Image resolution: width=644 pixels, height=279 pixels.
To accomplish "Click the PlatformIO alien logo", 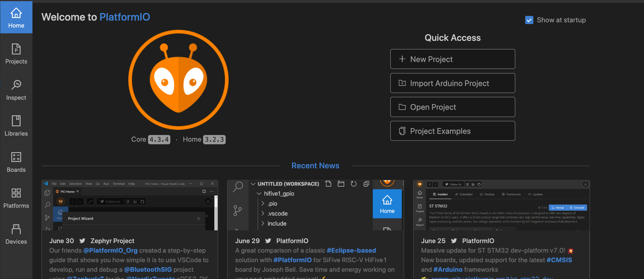I will pyautogui.click(x=178, y=80).
